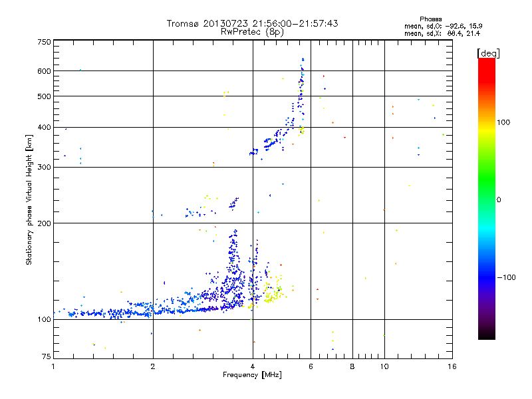532x399 pixels.
Task: Click the 'Phases' heading text
Action: [x=430, y=19]
